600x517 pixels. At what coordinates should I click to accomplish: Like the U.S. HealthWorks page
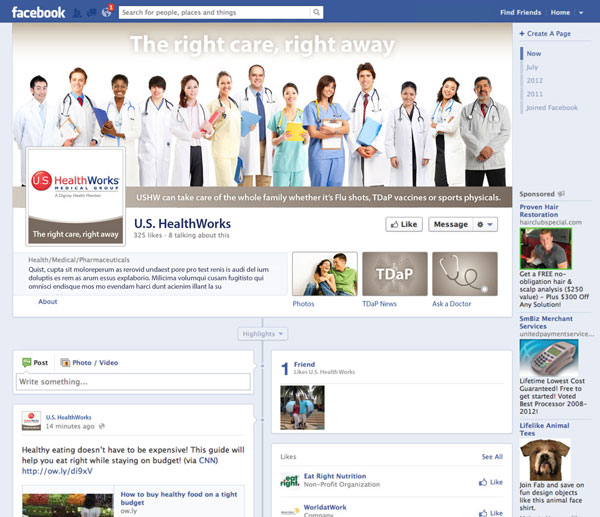[404, 224]
